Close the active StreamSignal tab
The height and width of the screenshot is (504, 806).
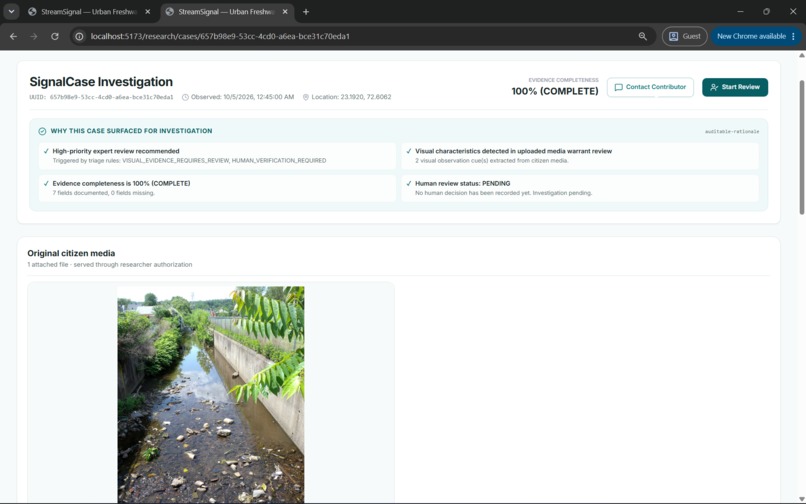coord(285,12)
